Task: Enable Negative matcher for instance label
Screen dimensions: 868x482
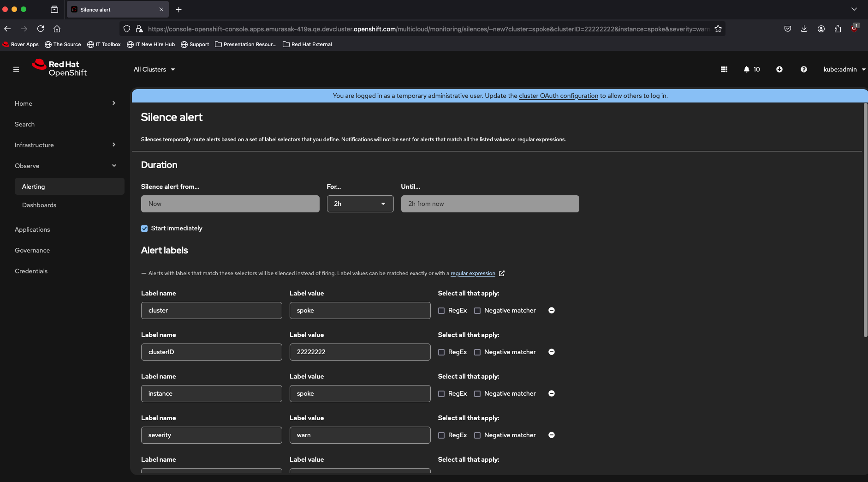Action: point(477,394)
